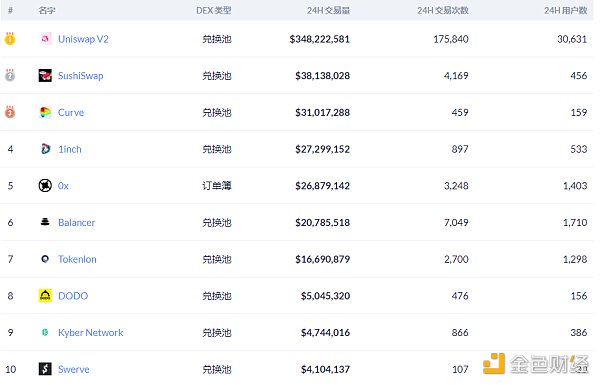Click the SushiSwap logo icon
Screen dimensions: 600x385
coord(45,75)
